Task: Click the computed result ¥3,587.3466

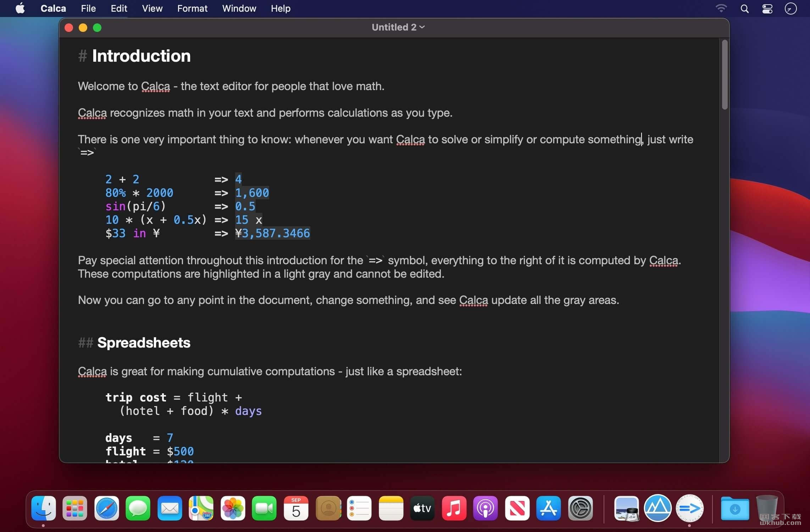Action: pyautogui.click(x=273, y=233)
